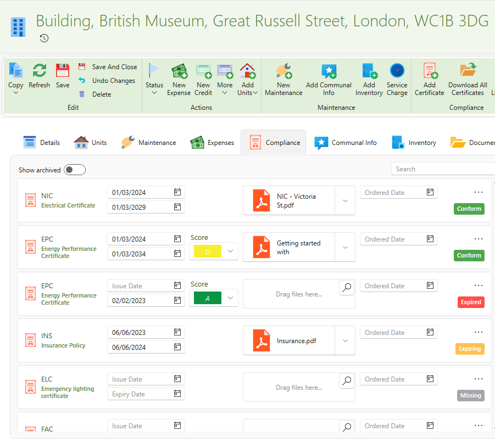Click the Missing status badge on ELC row
This screenshot has height=448, width=495.
pos(471,395)
